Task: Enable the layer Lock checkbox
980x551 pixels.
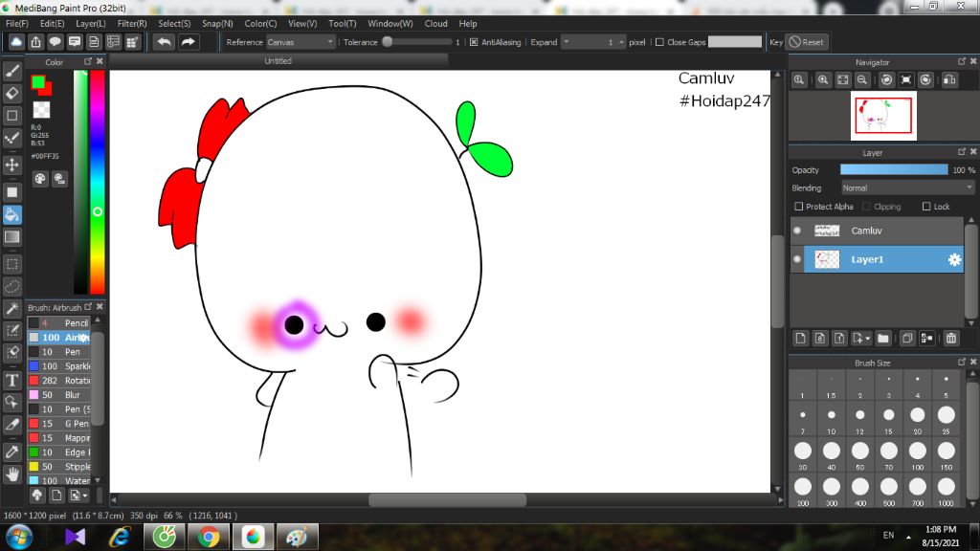Action: [x=926, y=207]
